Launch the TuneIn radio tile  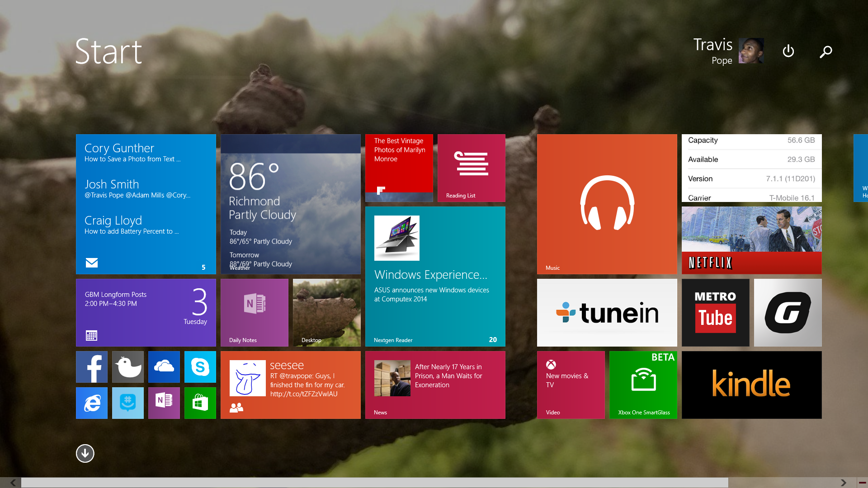607,313
